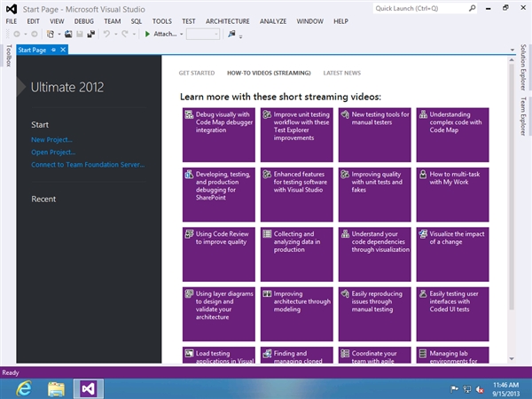
Task: Open the Attach button dropdown arrow
Action: point(182,34)
